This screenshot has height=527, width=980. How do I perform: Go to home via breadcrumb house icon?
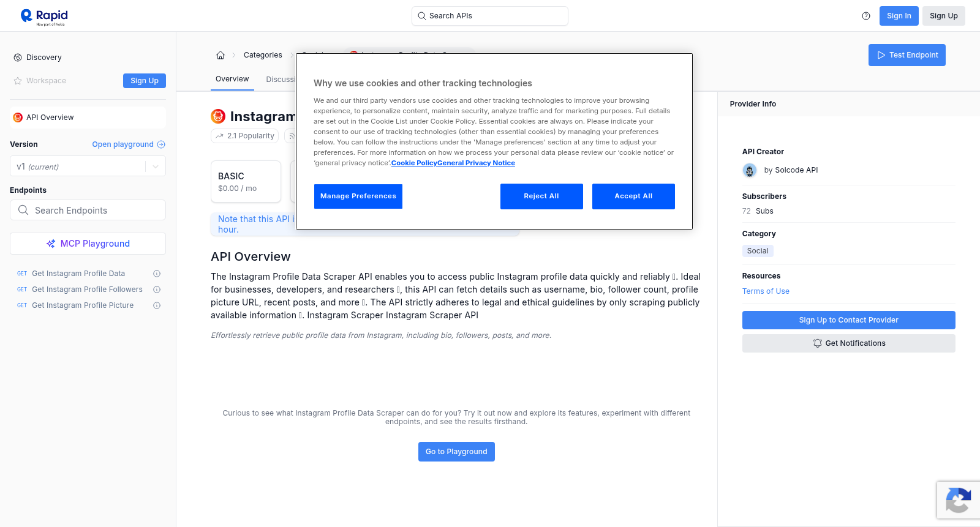(x=221, y=55)
